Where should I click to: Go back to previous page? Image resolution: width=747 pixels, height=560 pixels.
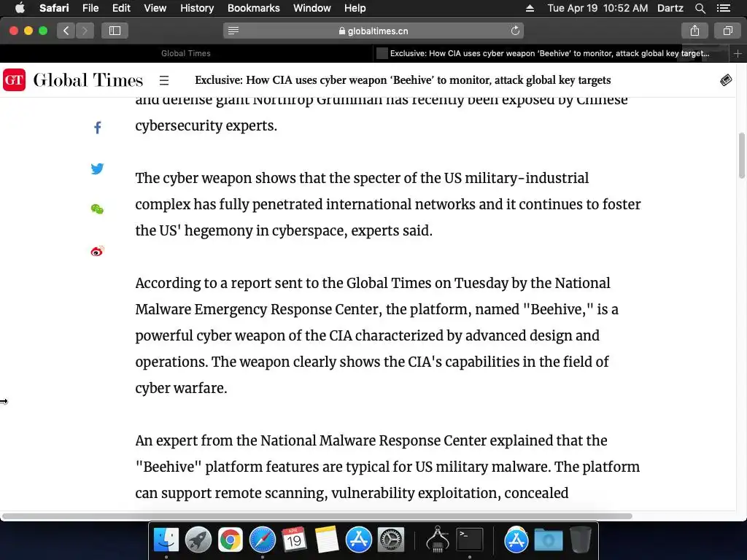pyautogui.click(x=66, y=31)
